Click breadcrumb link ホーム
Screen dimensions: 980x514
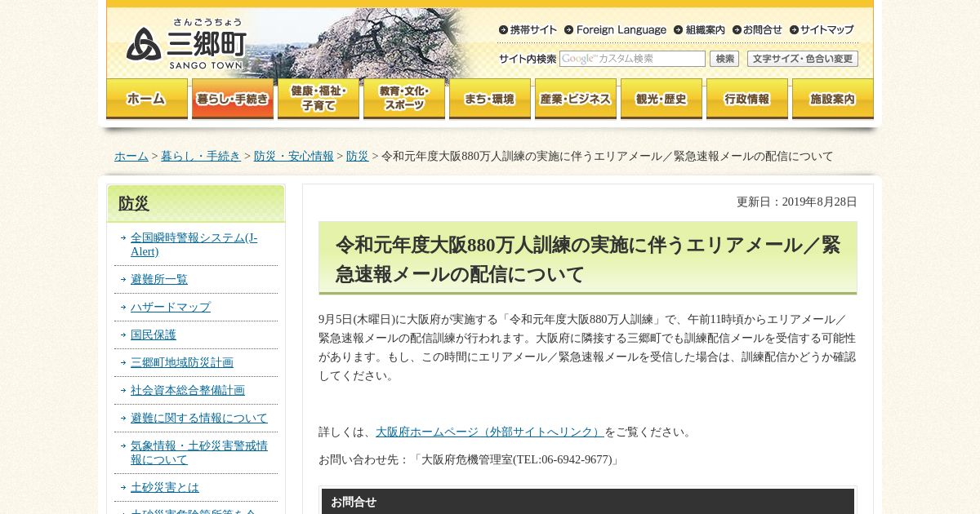click(x=131, y=156)
